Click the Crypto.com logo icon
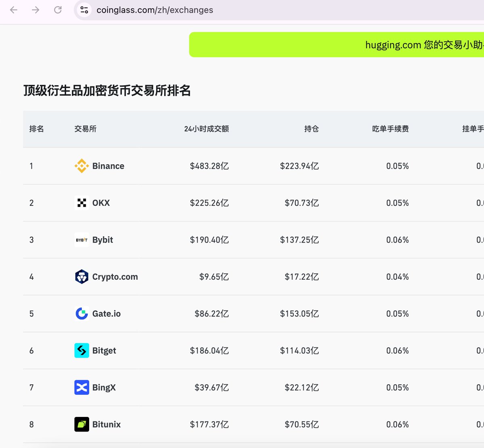 point(82,277)
